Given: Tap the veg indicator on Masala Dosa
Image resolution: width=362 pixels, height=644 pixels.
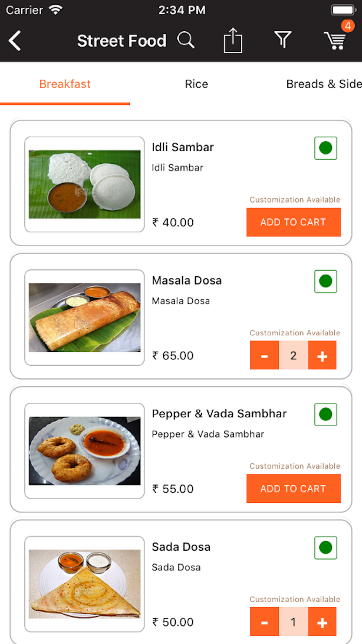Looking at the screenshot, I should [x=325, y=281].
